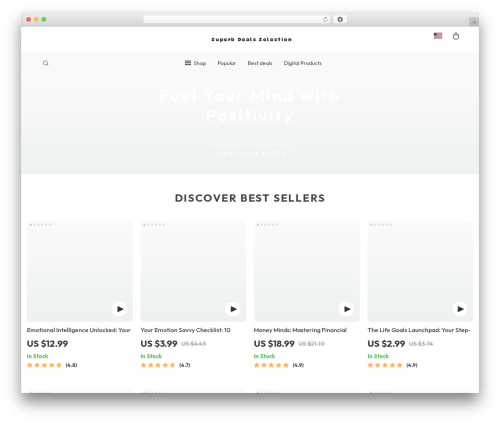The height and width of the screenshot is (423, 500).
Task: Click the browser reload icon
Action: click(325, 20)
